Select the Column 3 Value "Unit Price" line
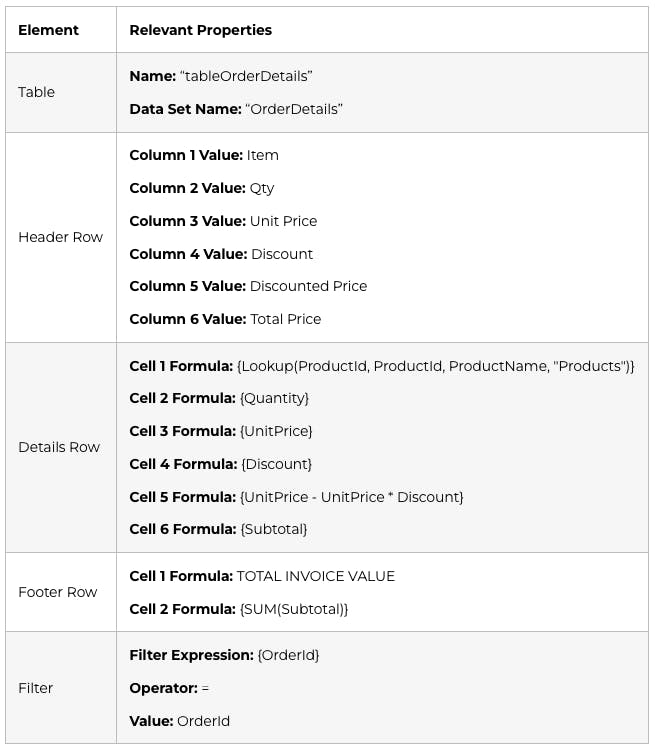This screenshot has width=655, height=751. (x=223, y=221)
